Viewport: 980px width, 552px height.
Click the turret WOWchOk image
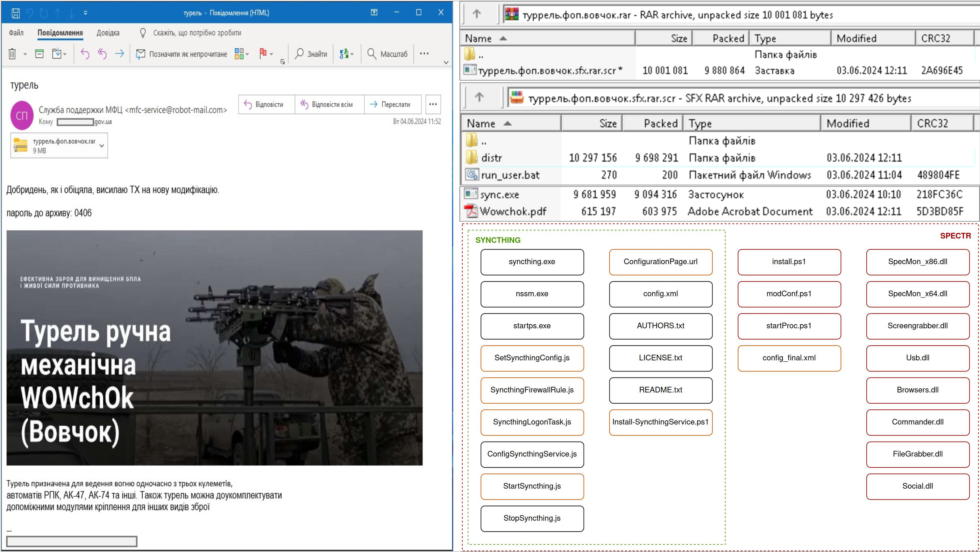tap(214, 348)
